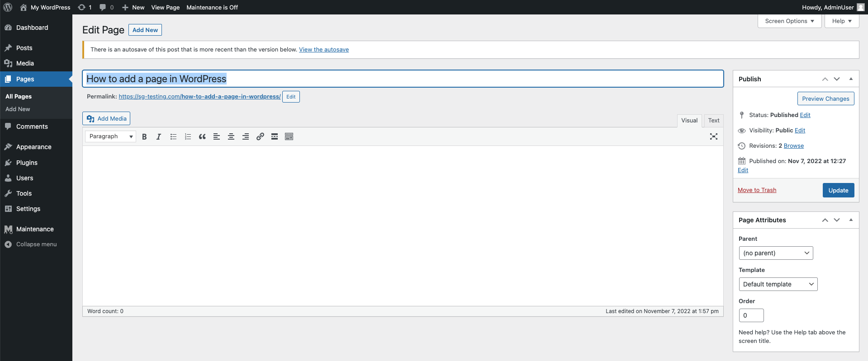This screenshot has width=868, height=361.
Task: Align text left
Action: (217, 136)
